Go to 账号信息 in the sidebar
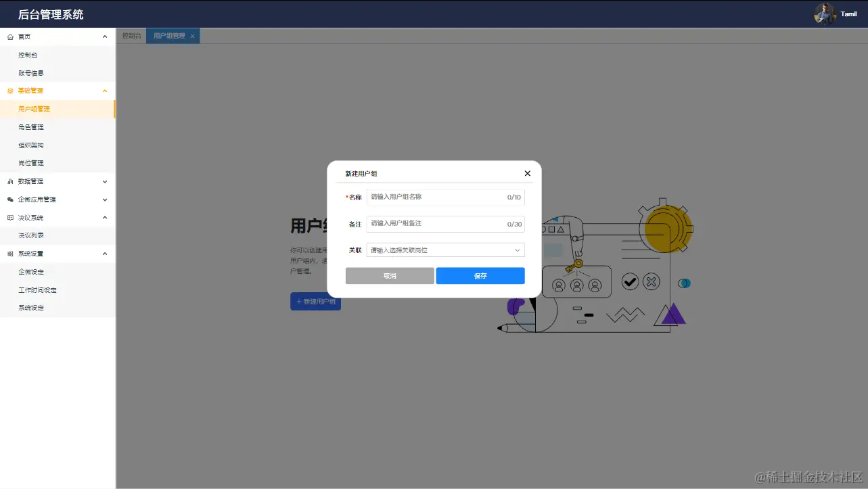The image size is (868, 489). (58, 73)
